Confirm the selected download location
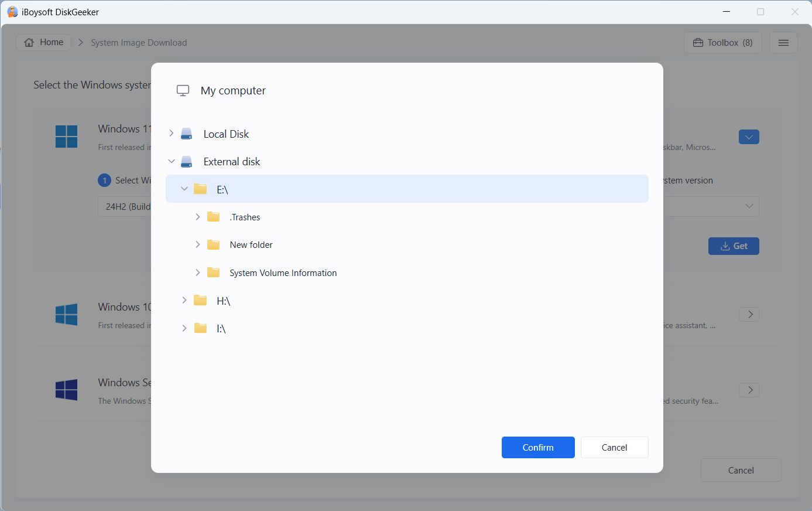Image resolution: width=812 pixels, height=511 pixels. click(538, 447)
